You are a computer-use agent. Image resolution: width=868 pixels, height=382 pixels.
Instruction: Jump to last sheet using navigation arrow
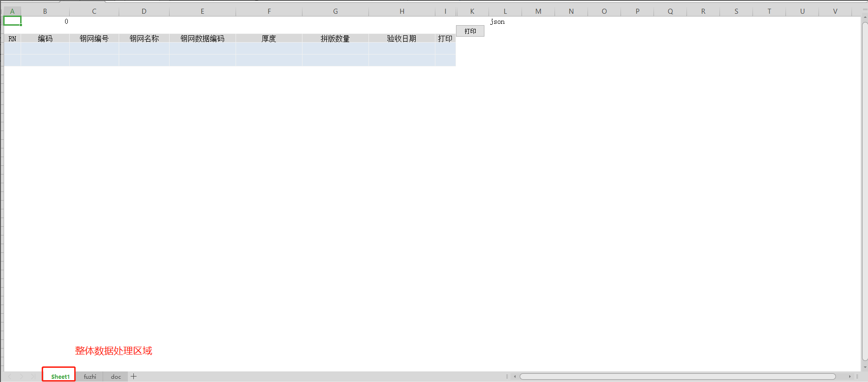[x=33, y=377]
